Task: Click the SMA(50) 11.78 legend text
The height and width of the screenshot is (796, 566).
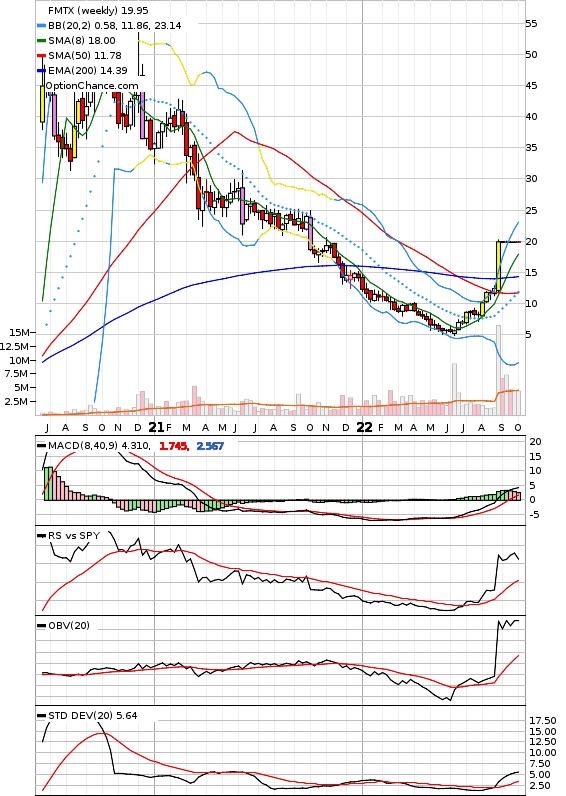Action: click(x=85, y=55)
